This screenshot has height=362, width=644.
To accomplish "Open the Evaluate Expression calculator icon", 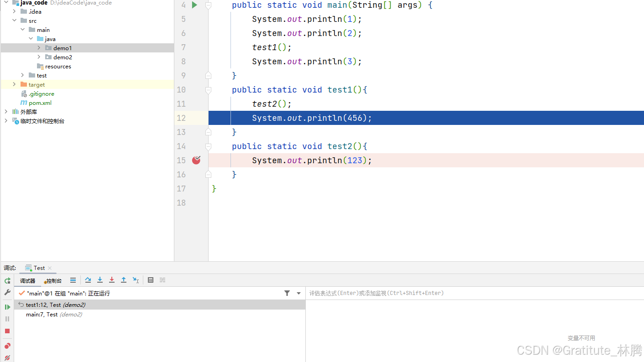I will (x=151, y=280).
